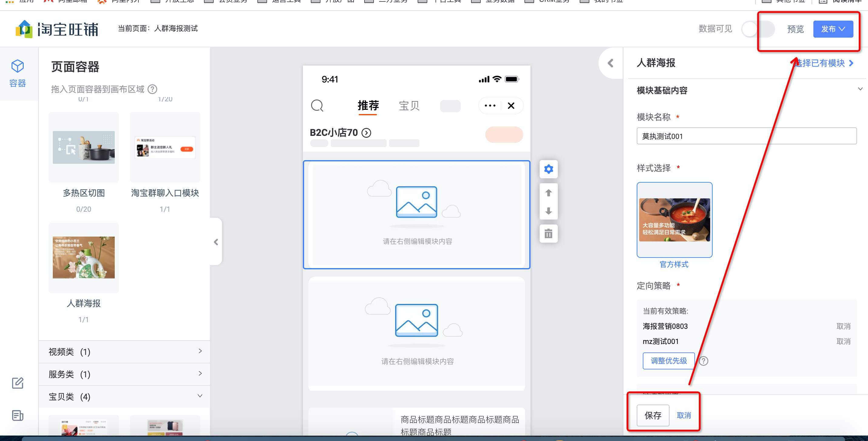The width and height of the screenshot is (868, 441).
Task: Select the 推荐 tab in preview
Action: (368, 106)
